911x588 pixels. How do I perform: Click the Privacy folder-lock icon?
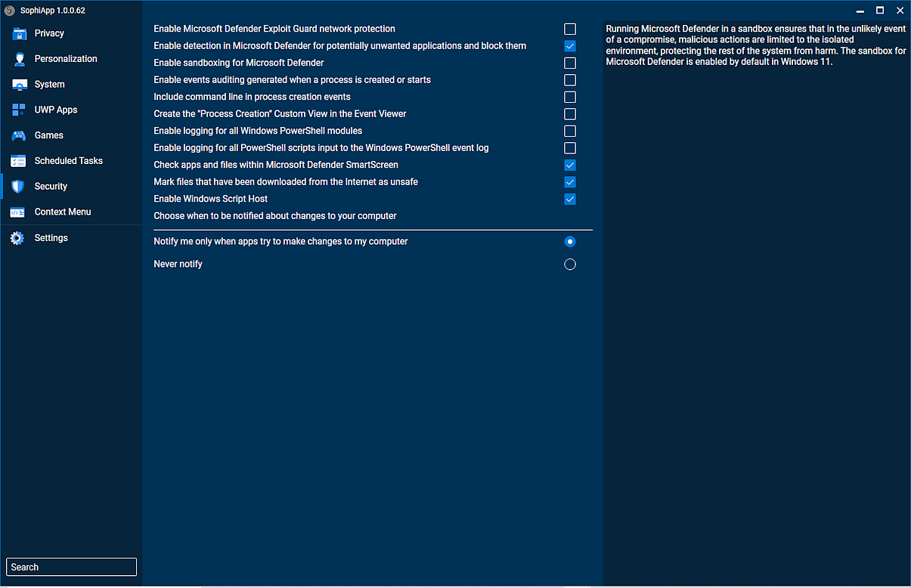(x=19, y=33)
